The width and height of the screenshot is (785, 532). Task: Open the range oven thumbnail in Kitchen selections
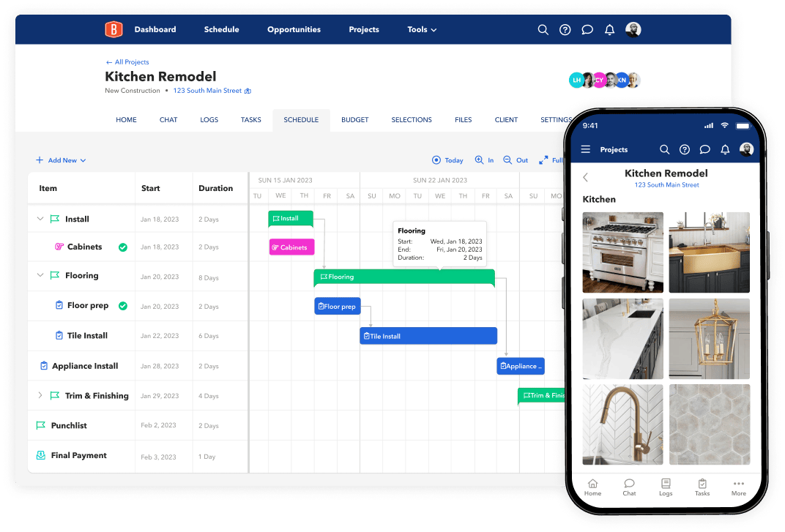coord(622,252)
